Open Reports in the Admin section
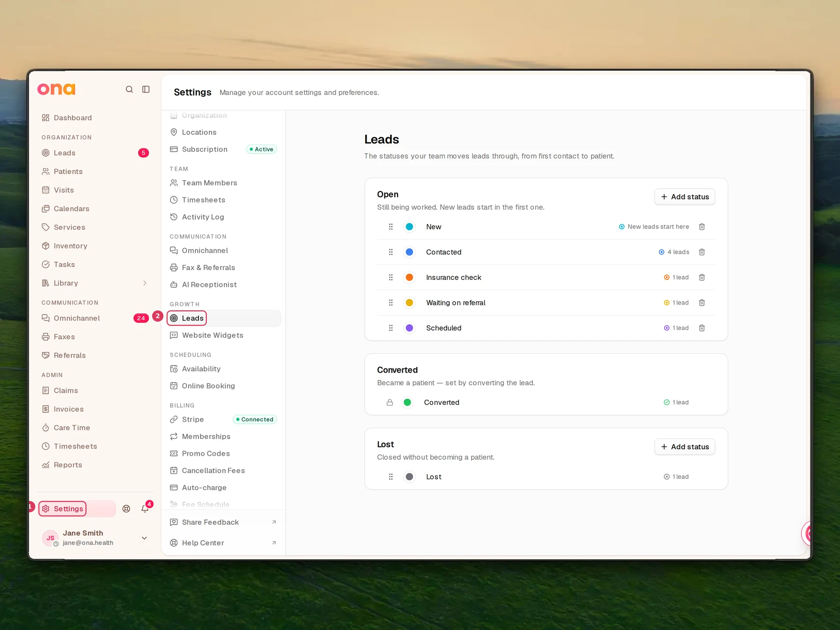This screenshot has width=840, height=630. pyautogui.click(x=96, y=465)
